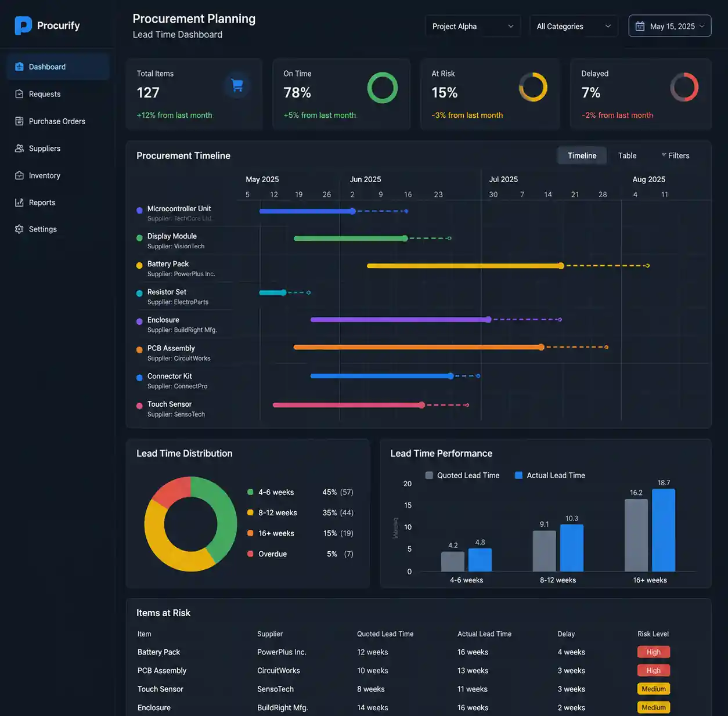Click the 4.8 actual bar for 4-6 weeks
Image resolution: width=728 pixels, height=716 pixels.
pos(480,560)
